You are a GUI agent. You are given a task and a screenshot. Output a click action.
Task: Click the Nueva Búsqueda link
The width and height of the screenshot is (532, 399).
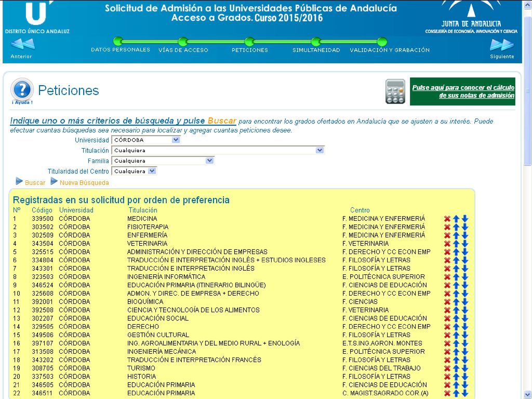click(x=85, y=183)
